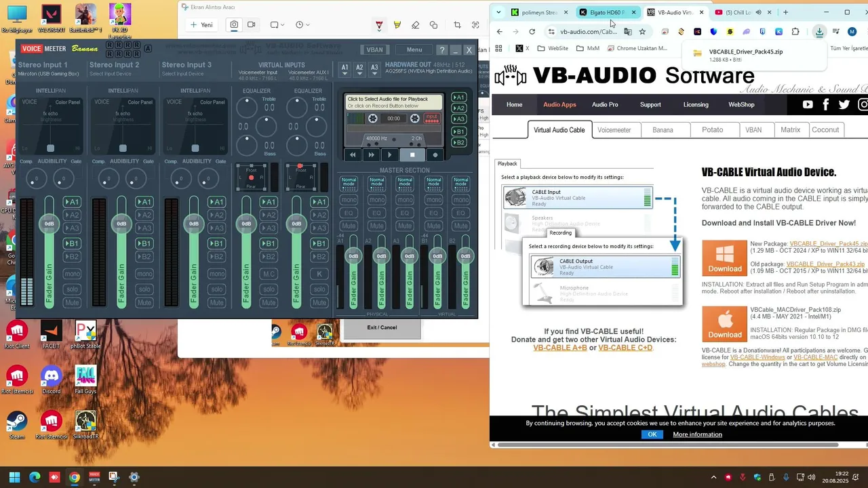Viewport: 868px width, 488px height.
Task: Mute the Stereo Input 1 strip
Action: point(72,302)
